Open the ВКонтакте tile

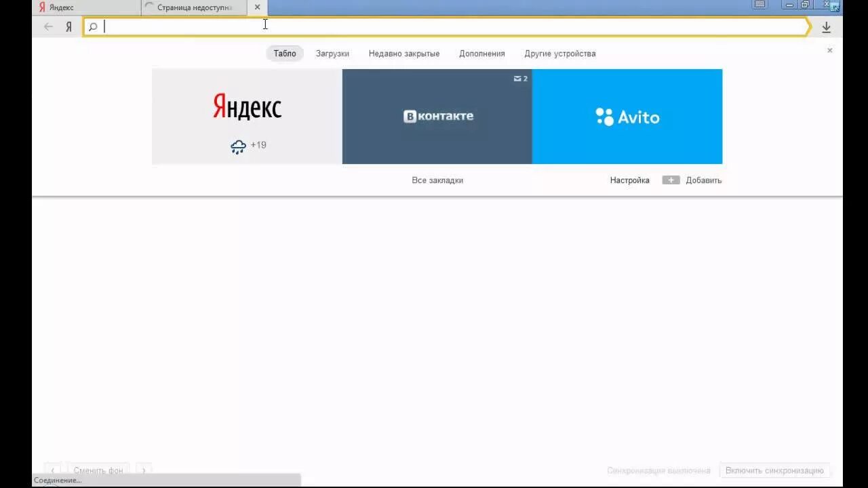pos(437,117)
